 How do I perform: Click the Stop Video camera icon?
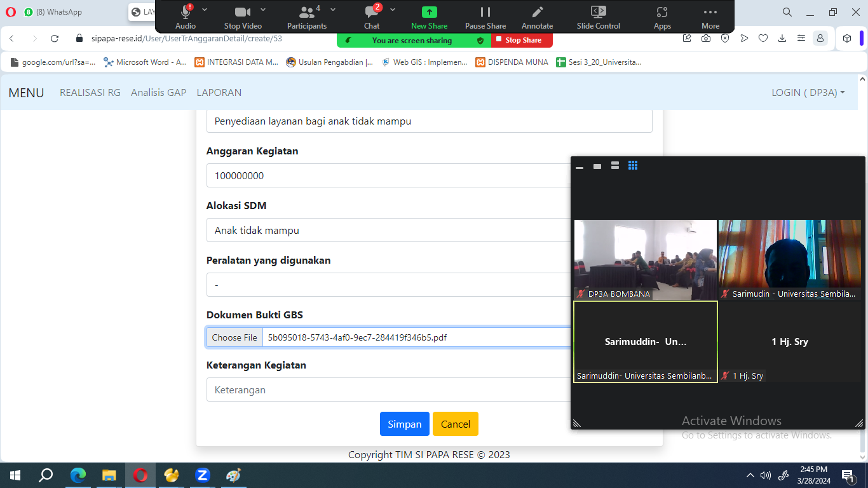click(243, 12)
